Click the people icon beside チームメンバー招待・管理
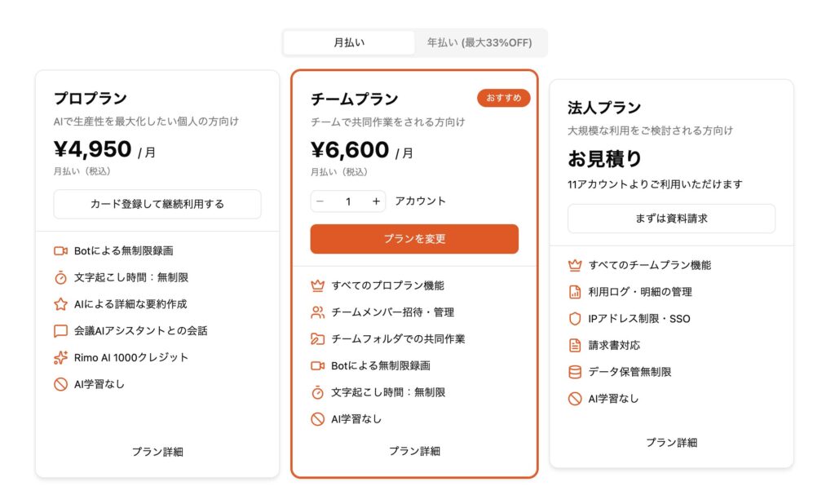 pyautogui.click(x=318, y=312)
